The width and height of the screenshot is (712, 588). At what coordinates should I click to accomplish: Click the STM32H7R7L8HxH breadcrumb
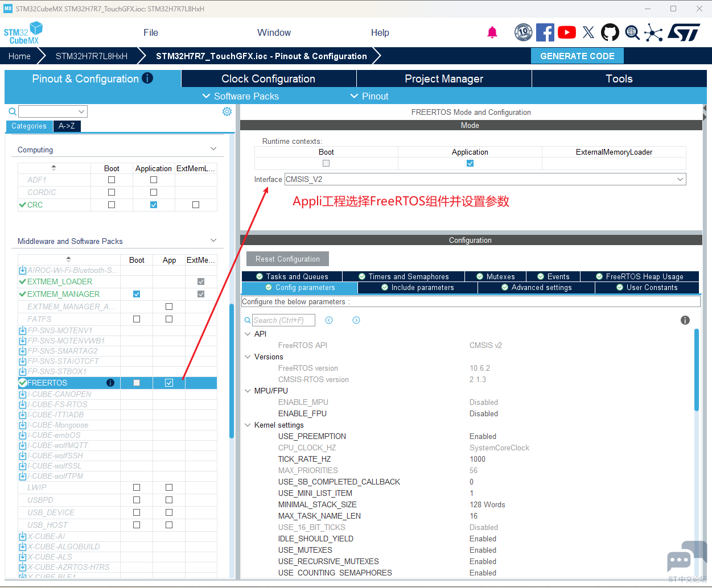[92, 56]
